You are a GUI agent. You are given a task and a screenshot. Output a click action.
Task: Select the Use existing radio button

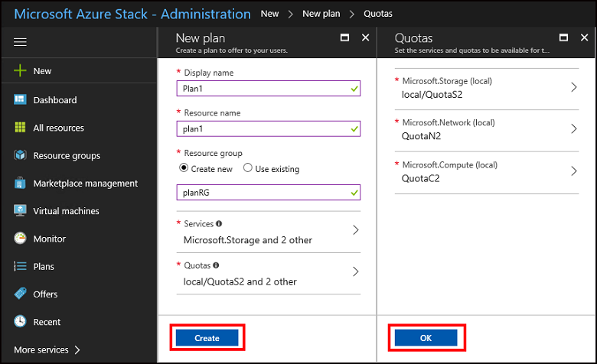[x=247, y=168]
